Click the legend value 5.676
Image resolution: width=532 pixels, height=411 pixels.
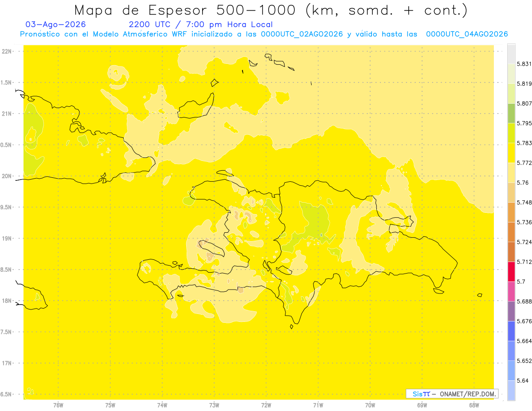click(x=524, y=321)
